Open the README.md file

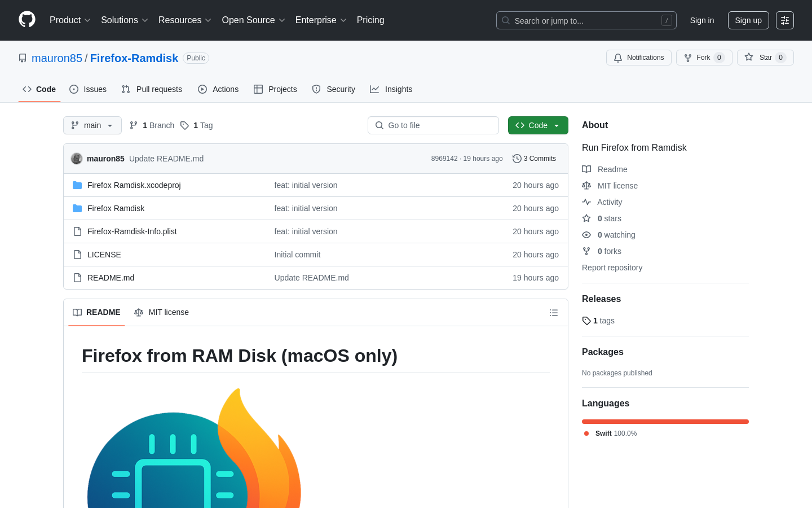pyautogui.click(x=111, y=278)
